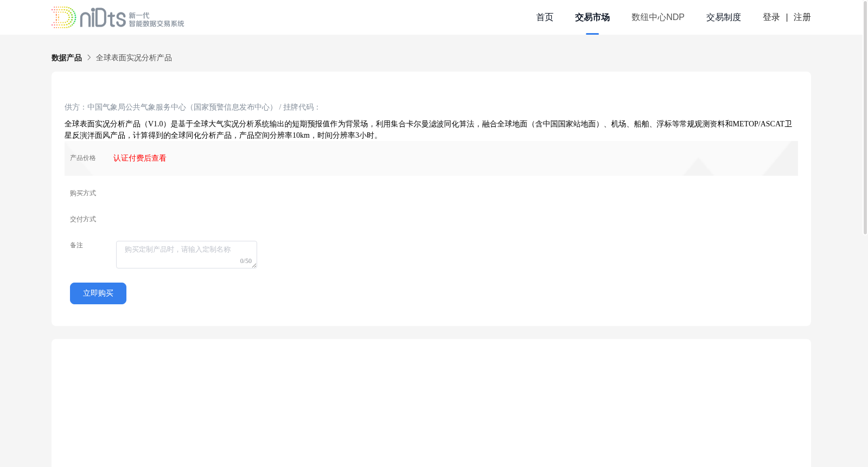Click the 注册 link
868x467 pixels.
[802, 17]
